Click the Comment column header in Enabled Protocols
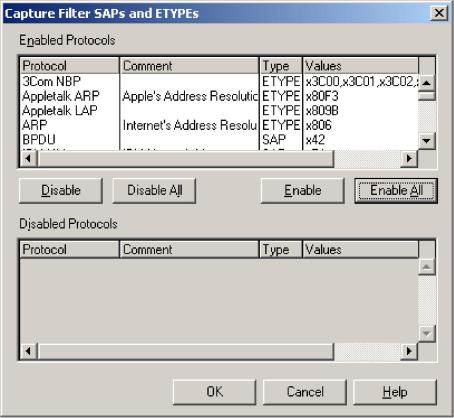 (x=189, y=66)
